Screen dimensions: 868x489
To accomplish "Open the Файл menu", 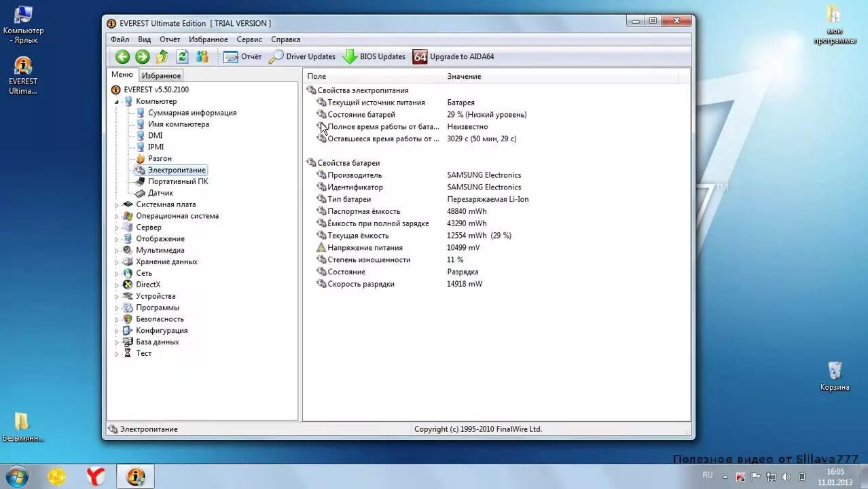I will point(120,39).
